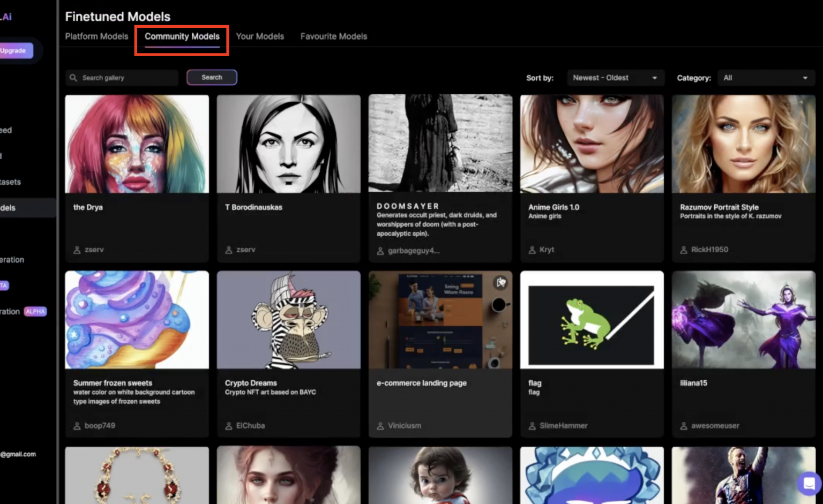Open the Favourite Models tab
The width and height of the screenshot is (823, 504).
tap(333, 36)
